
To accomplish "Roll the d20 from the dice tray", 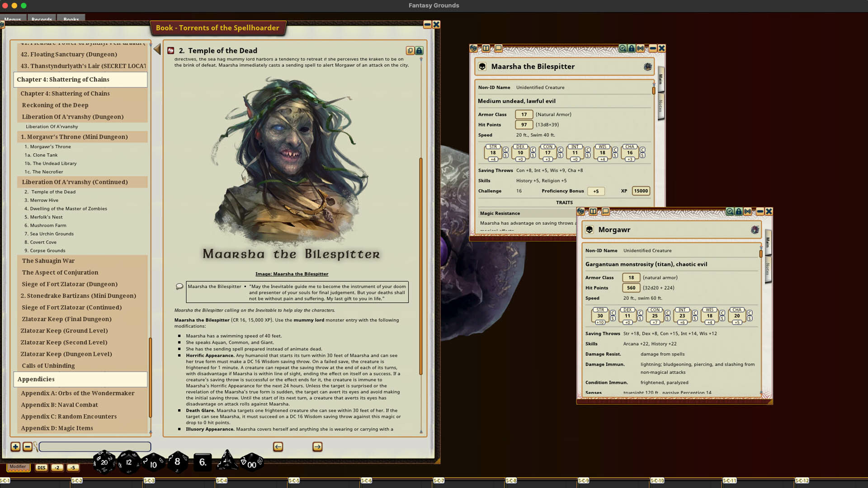I will click(x=104, y=462).
